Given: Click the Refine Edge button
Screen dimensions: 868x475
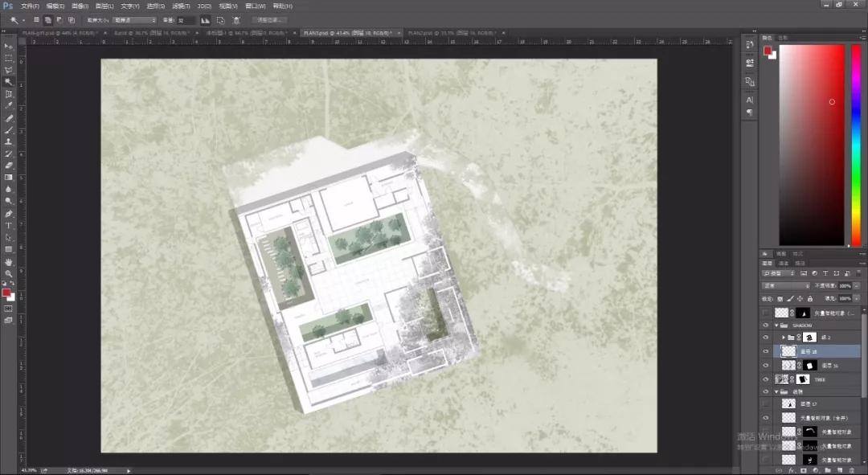Looking at the screenshot, I should tap(269, 20).
